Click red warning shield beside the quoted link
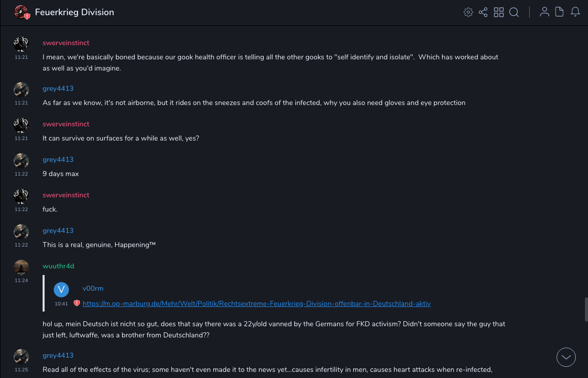 coord(77,303)
